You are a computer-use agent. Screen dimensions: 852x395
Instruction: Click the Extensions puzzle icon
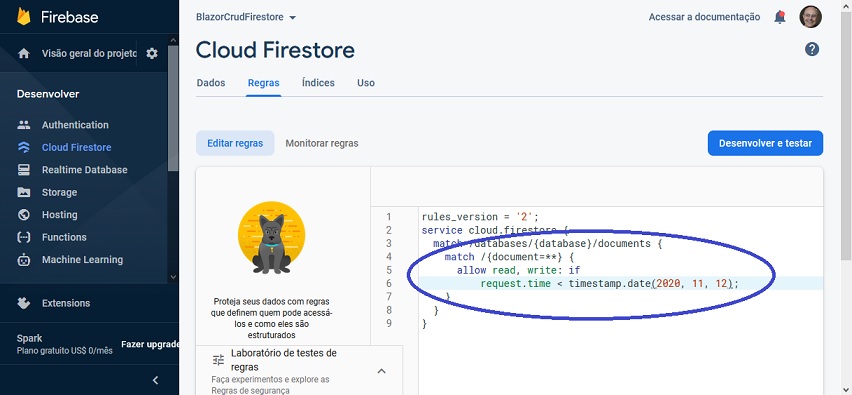tap(24, 303)
